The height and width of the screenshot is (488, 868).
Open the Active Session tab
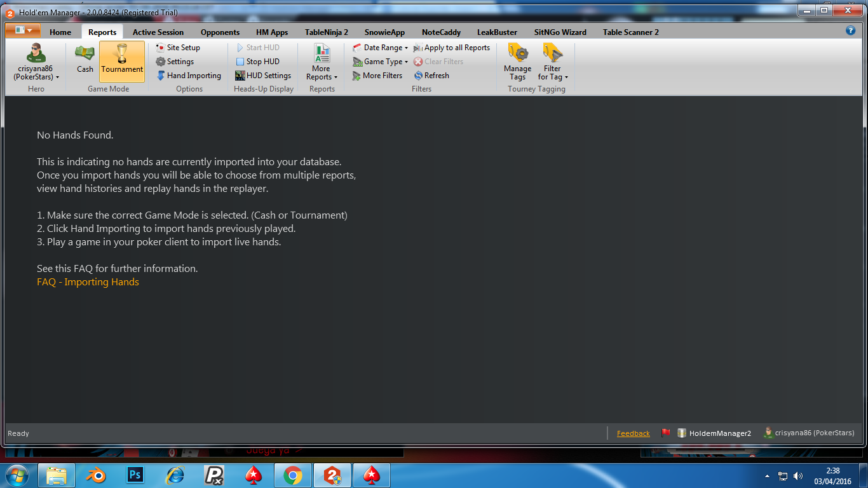click(x=158, y=32)
